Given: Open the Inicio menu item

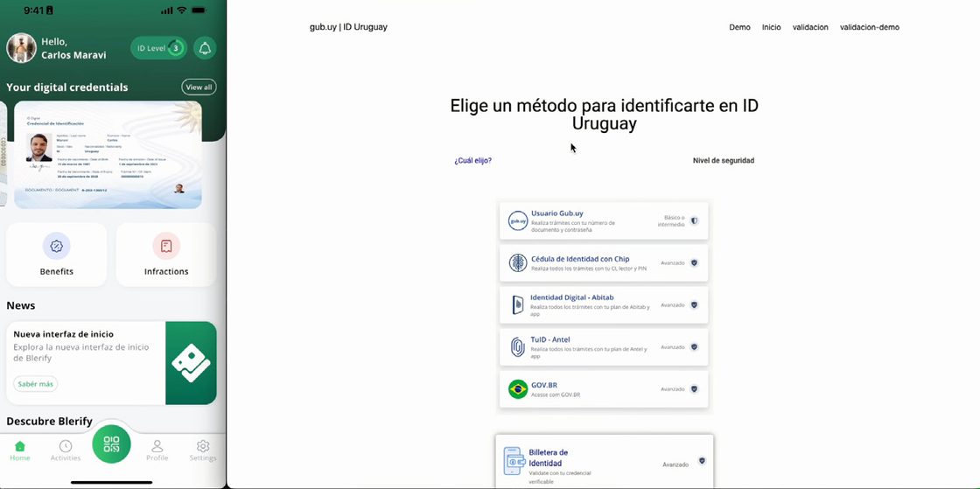Looking at the screenshot, I should coord(771,27).
